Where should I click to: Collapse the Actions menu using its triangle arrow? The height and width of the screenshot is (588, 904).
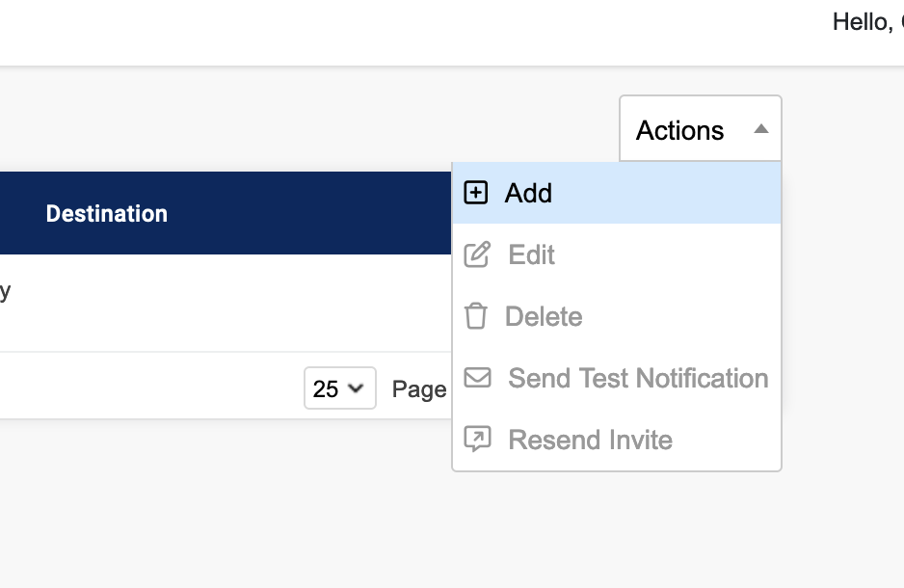tap(760, 129)
